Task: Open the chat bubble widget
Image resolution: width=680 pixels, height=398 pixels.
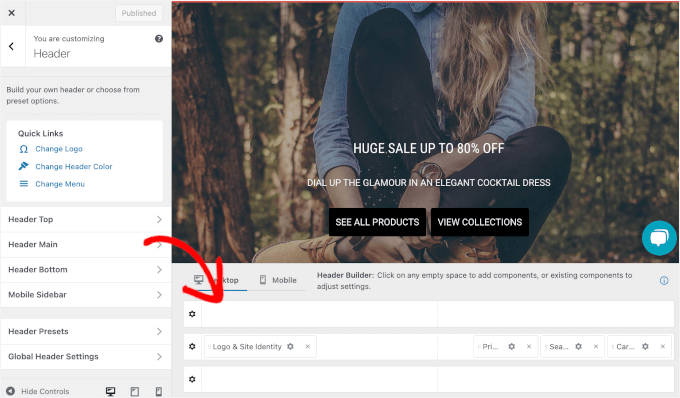Action: pyautogui.click(x=659, y=238)
